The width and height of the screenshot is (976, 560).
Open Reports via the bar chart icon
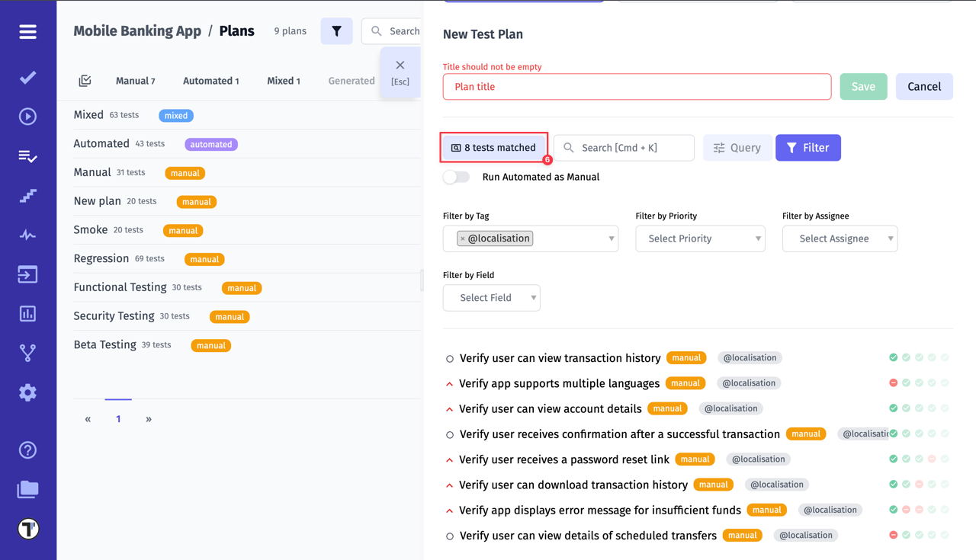click(x=27, y=313)
